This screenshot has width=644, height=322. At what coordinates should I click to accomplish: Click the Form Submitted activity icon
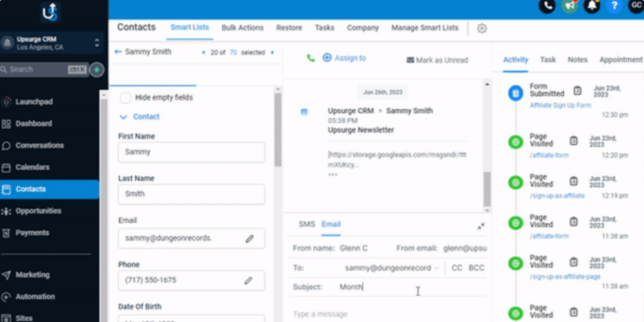click(x=516, y=93)
